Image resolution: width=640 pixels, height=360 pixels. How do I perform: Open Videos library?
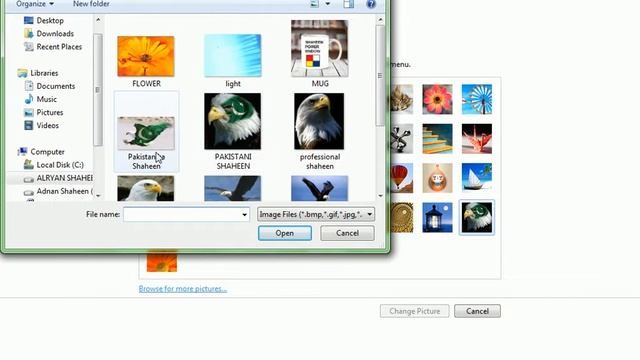[48, 125]
